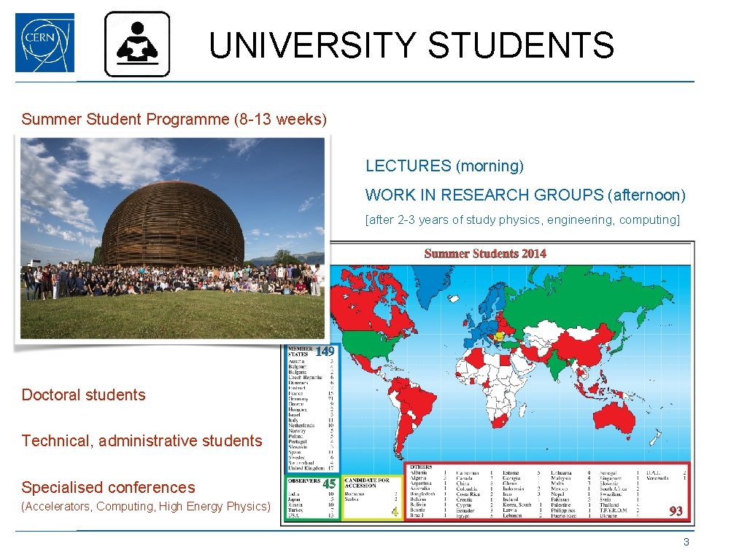This screenshot has height=560, width=747.
Task: Click the France row in member states
Action: click(x=311, y=393)
